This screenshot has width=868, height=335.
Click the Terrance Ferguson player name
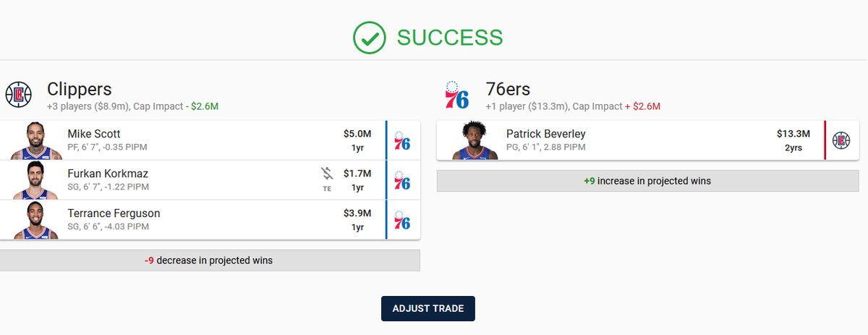pyautogui.click(x=114, y=213)
